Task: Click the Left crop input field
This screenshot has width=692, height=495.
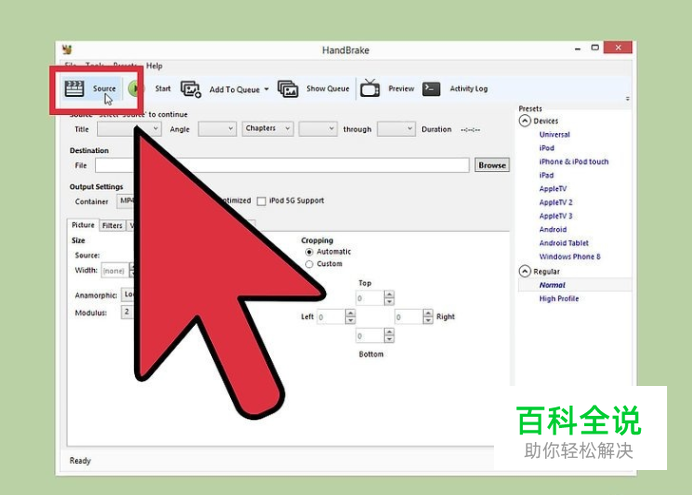Action: pos(331,317)
